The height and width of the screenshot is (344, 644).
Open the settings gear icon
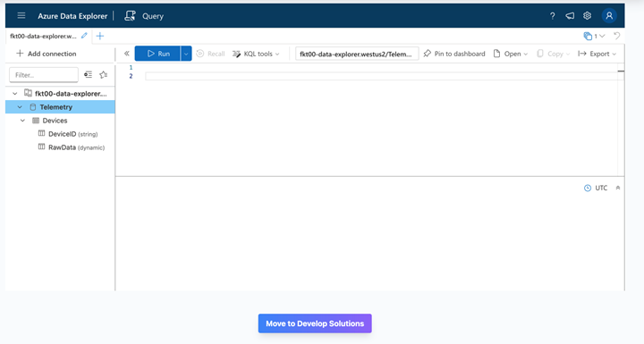point(588,15)
